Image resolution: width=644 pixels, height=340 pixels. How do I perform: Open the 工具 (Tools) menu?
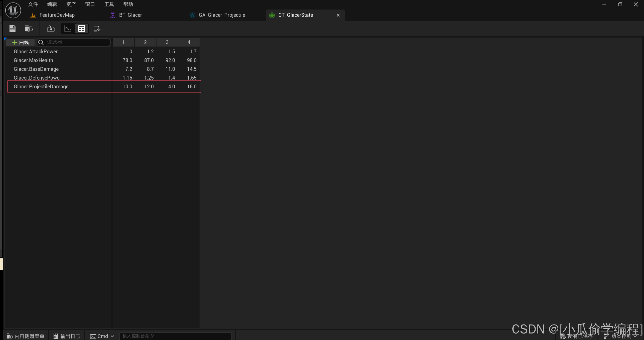tap(109, 4)
